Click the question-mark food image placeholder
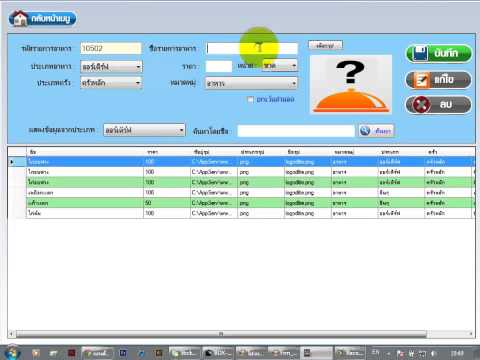This screenshot has height=360, width=480. point(351,85)
